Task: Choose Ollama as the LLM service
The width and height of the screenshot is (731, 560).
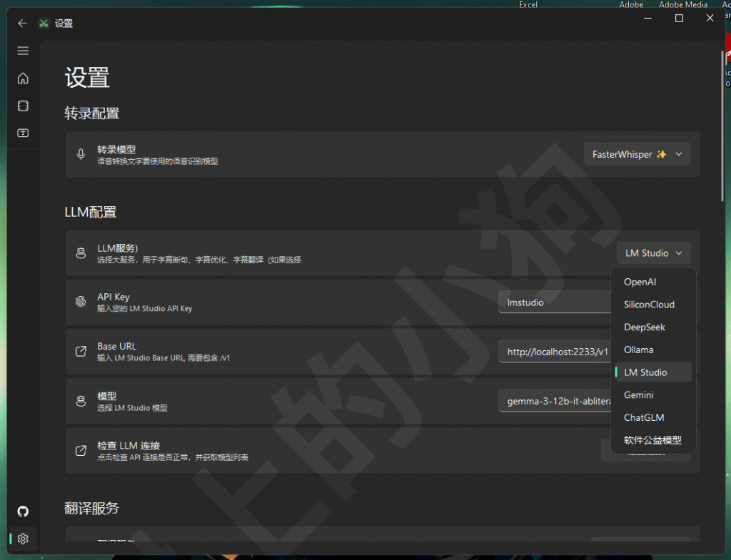Action: pyautogui.click(x=653, y=350)
